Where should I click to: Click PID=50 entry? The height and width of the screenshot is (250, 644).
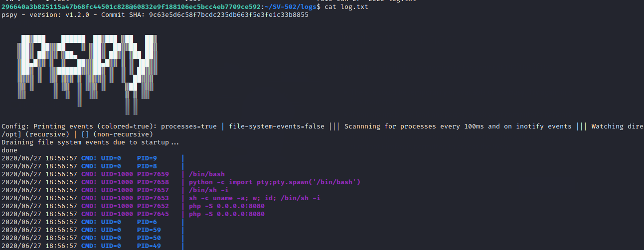pos(149,238)
